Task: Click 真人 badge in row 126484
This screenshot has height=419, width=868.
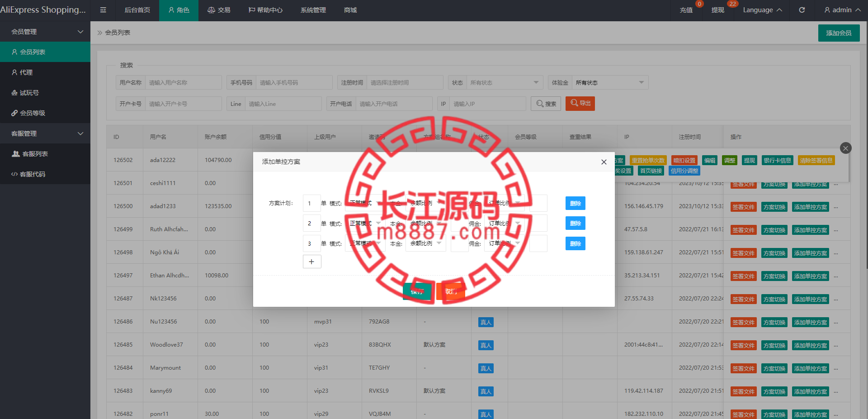Action: [x=486, y=368]
